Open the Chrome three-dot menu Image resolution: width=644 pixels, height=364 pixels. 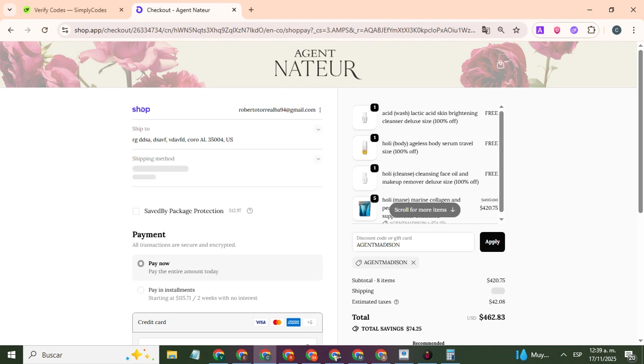tap(634, 30)
